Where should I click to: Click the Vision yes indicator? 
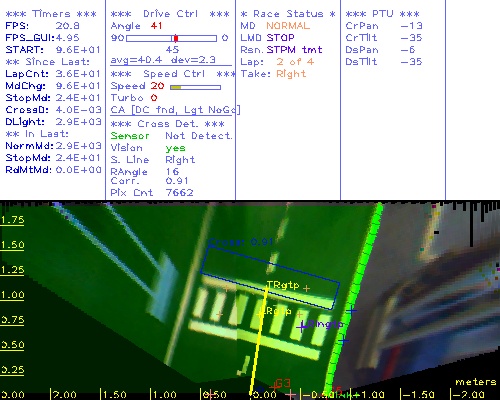175,148
